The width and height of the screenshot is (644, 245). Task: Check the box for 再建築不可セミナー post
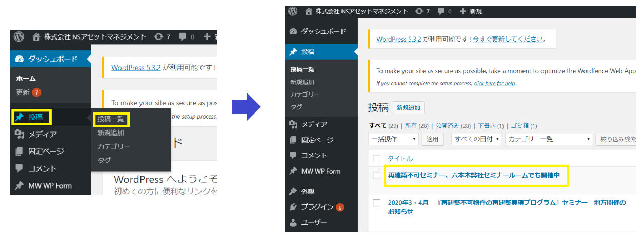[x=377, y=175]
